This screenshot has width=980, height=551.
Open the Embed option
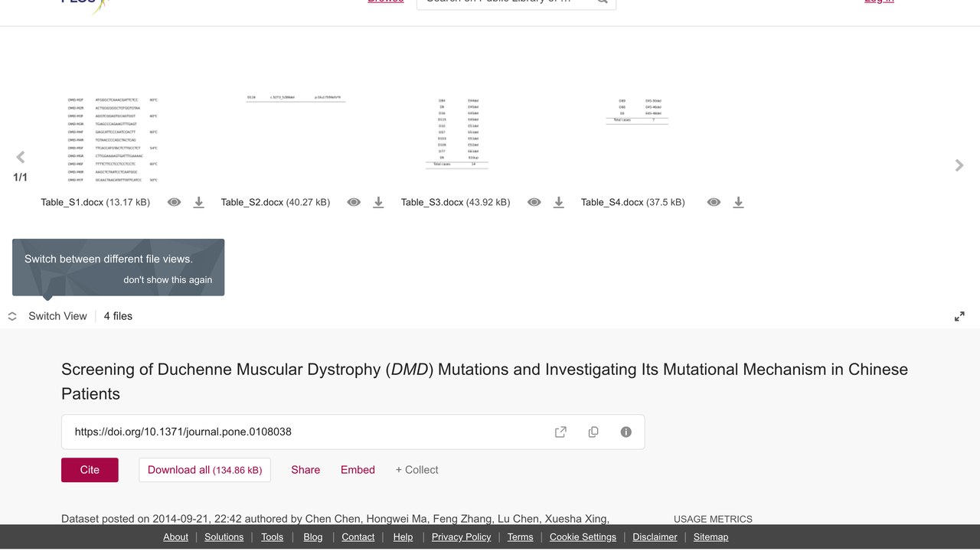click(x=358, y=470)
